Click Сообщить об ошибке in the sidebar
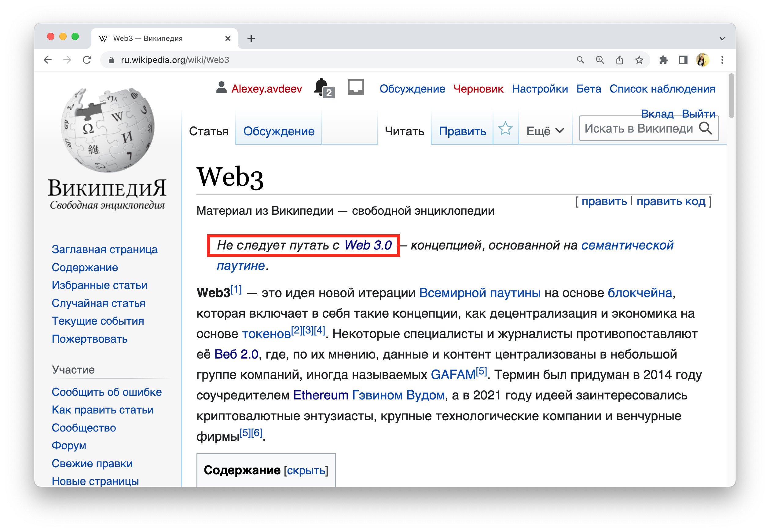The image size is (770, 532). (106, 392)
